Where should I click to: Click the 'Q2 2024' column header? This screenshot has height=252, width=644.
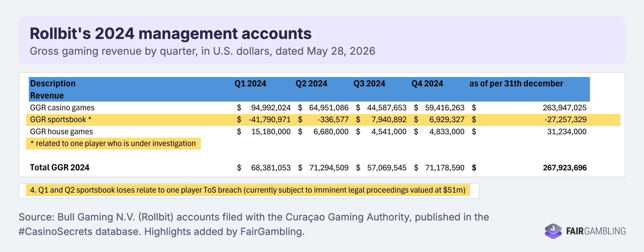tap(311, 83)
